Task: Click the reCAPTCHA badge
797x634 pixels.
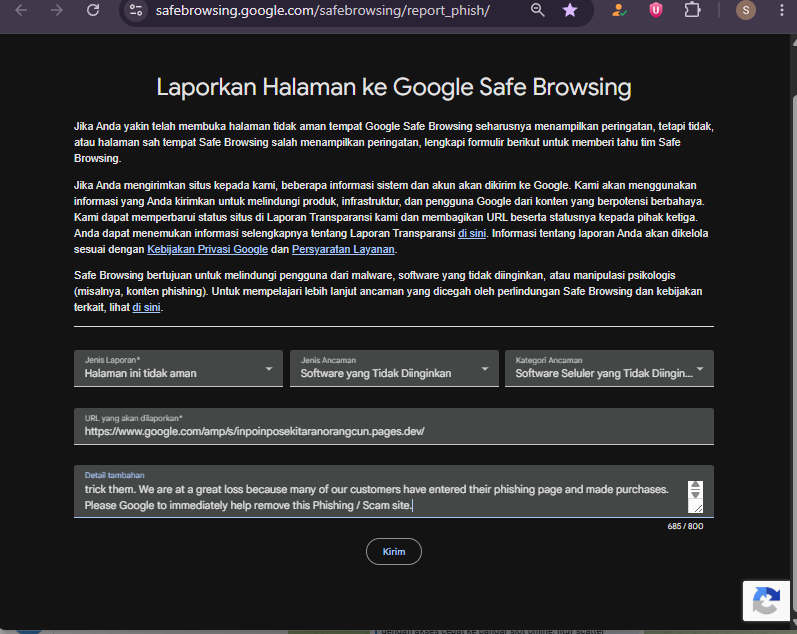Action: coord(767,601)
